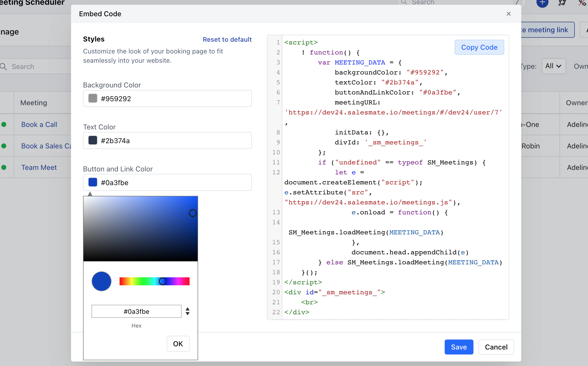This screenshot has height=366, width=588.
Task: Open the Type All dropdown
Action: pos(554,66)
